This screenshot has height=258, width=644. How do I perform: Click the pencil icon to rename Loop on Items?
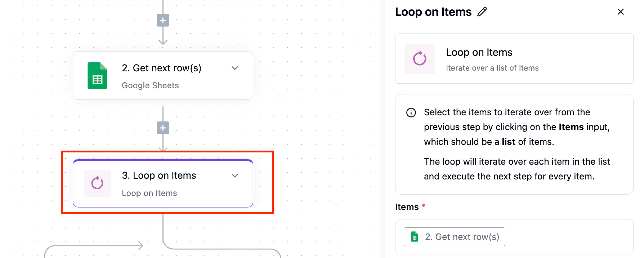pyautogui.click(x=482, y=12)
